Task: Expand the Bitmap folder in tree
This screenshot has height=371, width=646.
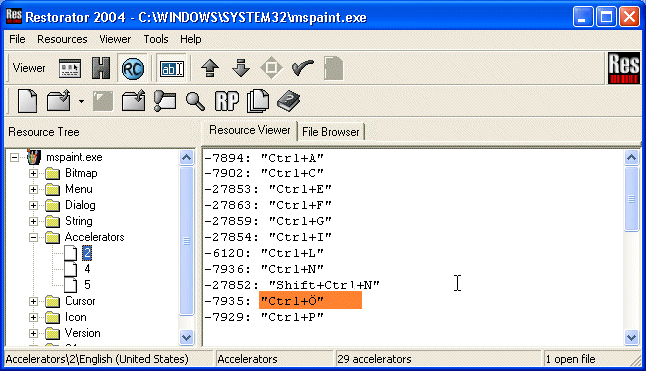Action: [33, 173]
